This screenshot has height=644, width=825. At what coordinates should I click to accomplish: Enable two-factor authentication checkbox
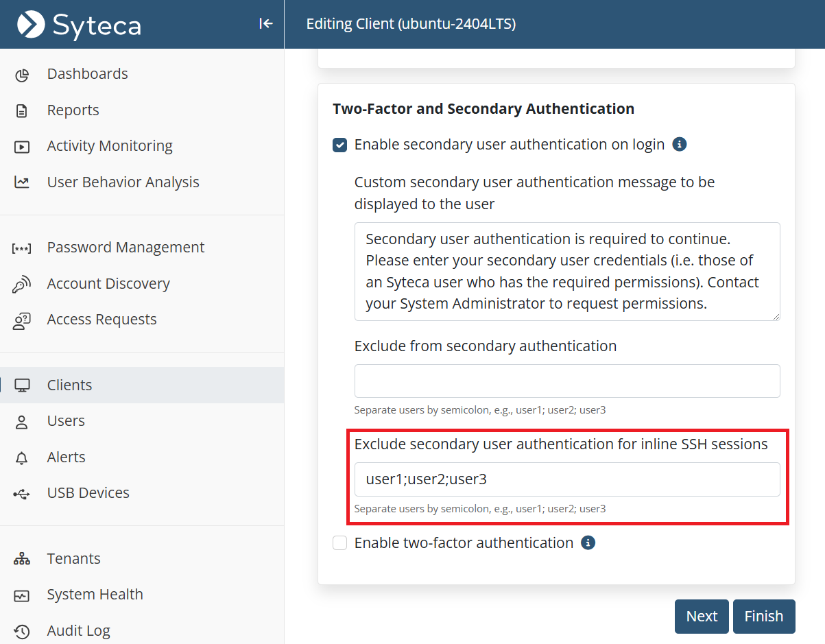pyautogui.click(x=339, y=543)
